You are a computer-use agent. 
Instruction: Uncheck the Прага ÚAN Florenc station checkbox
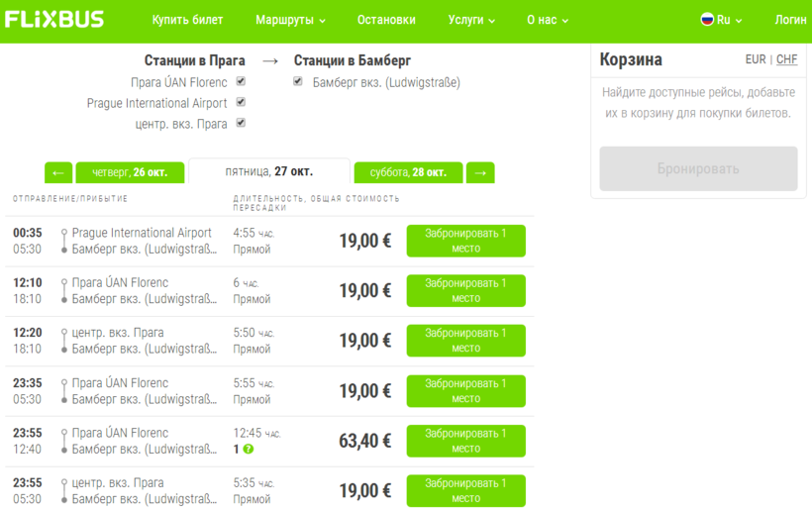coord(241,81)
